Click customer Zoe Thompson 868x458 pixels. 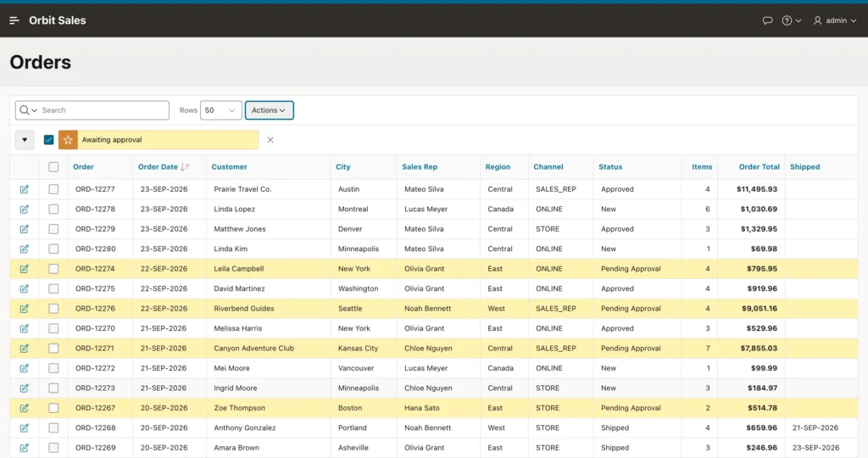[240, 408]
